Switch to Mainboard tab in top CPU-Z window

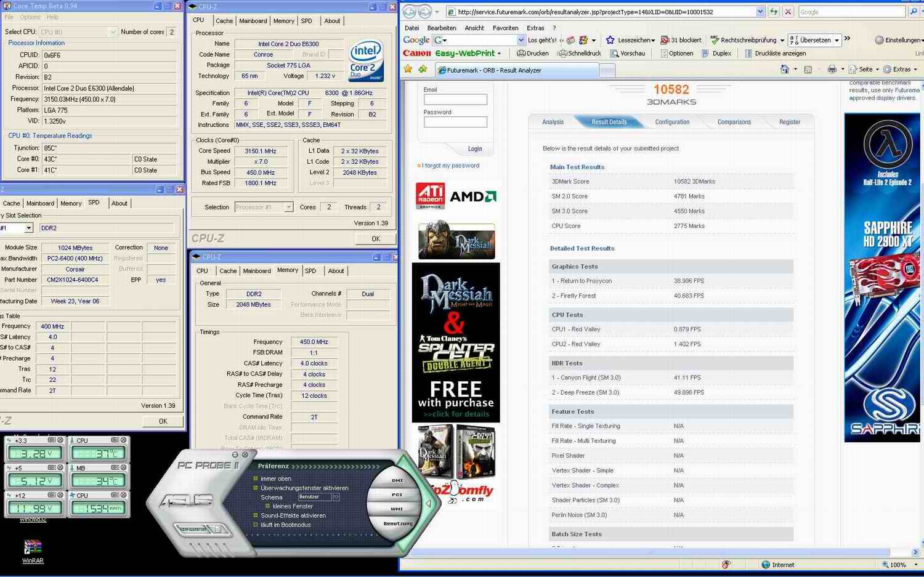point(253,21)
